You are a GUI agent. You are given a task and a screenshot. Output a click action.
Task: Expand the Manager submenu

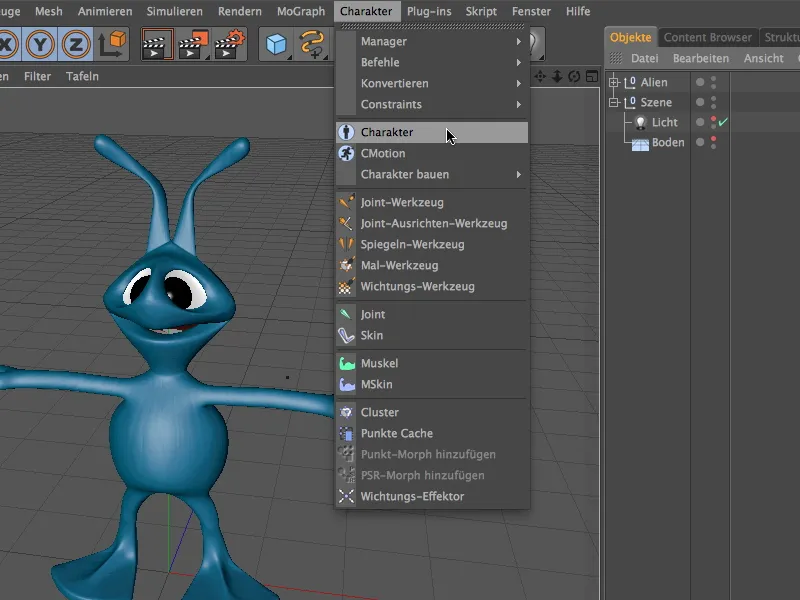[x=432, y=42]
